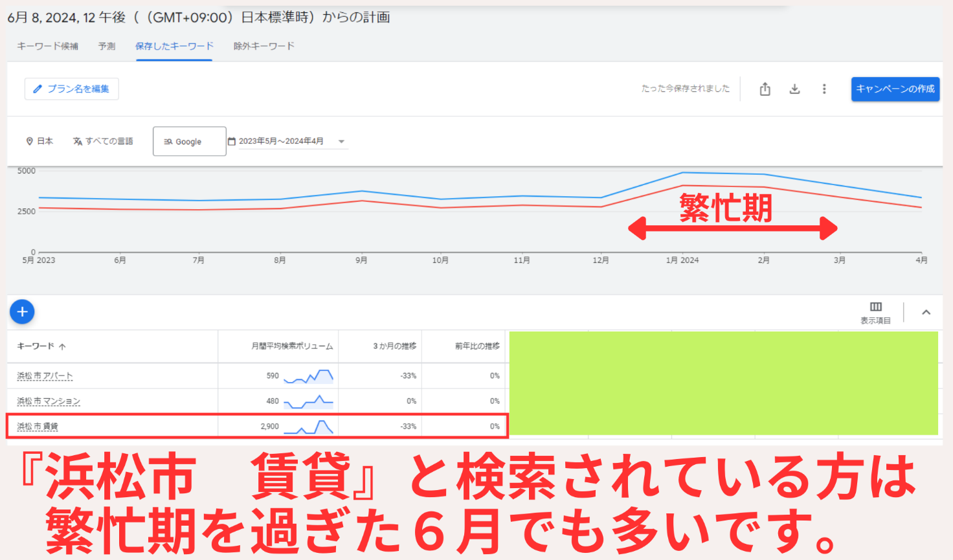The width and height of the screenshot is (953, 560).
Task: Sort by the キーワード column header
Action: [41, 346]
